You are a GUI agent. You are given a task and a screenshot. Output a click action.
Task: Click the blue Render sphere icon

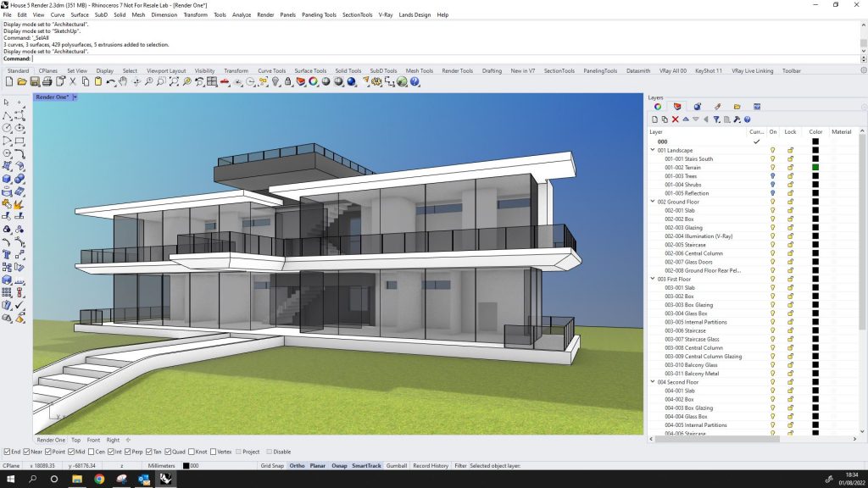pos(352,82)
